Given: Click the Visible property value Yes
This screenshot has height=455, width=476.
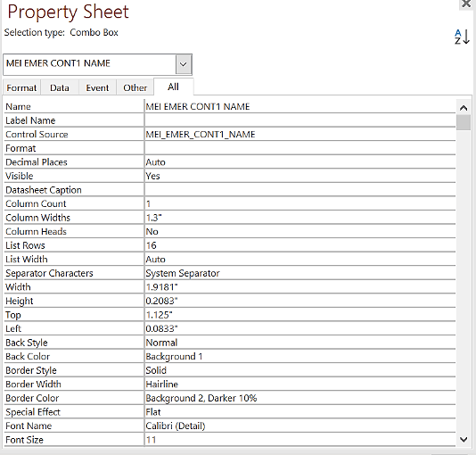Looking at the screenshot, I should tap(300, 176).
